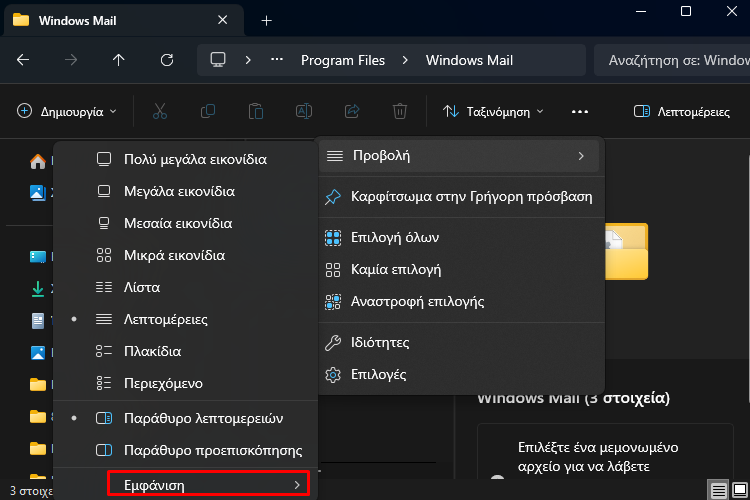Screen dimensions: 750x500
Task: Switch to large thumbnails view in status bar
Action: coord(739,490)
